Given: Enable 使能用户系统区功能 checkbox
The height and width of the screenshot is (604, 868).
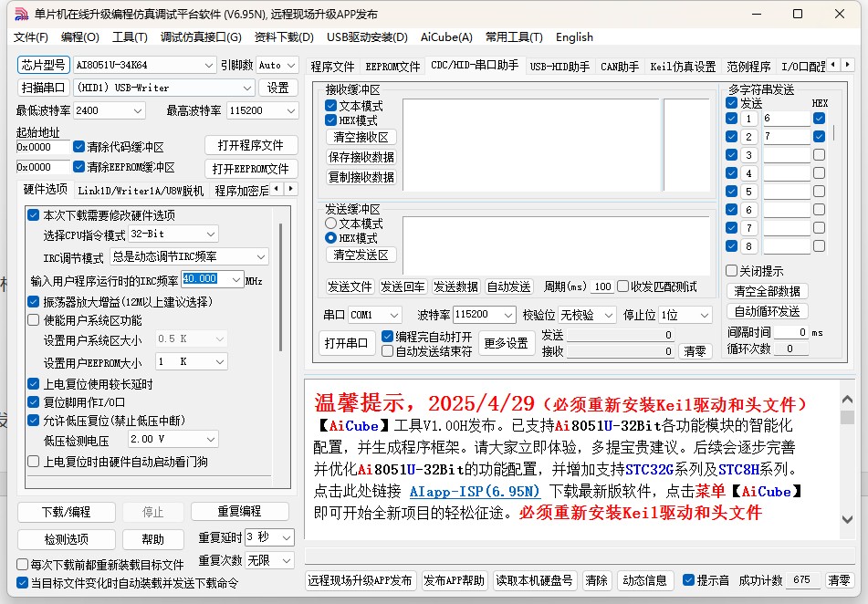Looking at the screenshot, I should coord(33,320).
